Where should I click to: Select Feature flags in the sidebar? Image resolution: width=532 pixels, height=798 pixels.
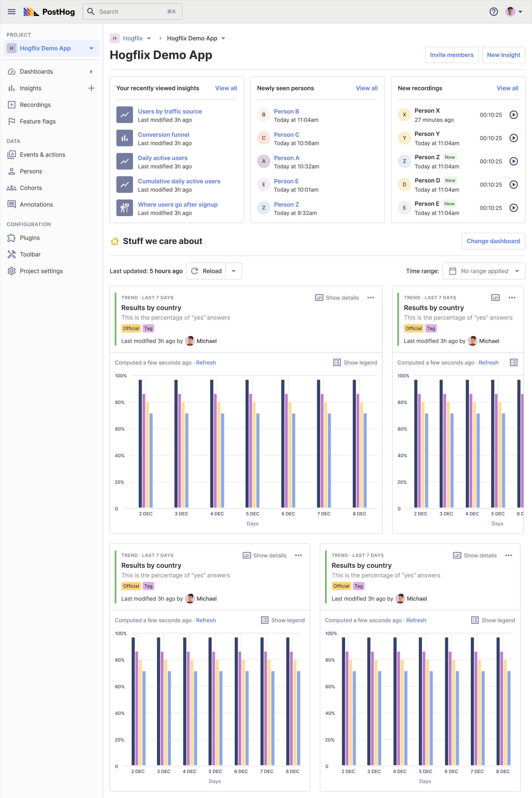click(38, 121)
